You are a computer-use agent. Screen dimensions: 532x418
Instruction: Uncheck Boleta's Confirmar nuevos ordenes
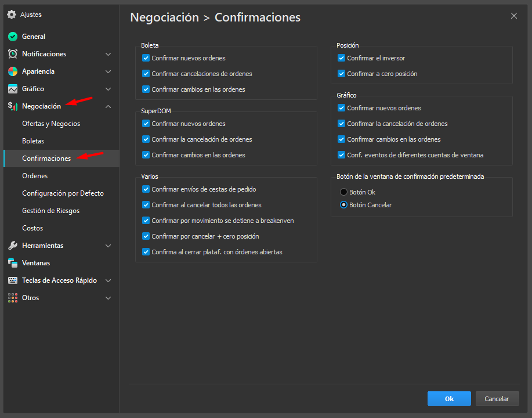coord(146,58)
